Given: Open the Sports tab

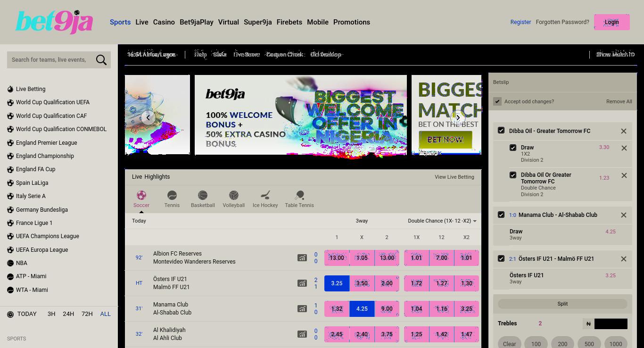Looking at the screenshot, I should (120, 22).
